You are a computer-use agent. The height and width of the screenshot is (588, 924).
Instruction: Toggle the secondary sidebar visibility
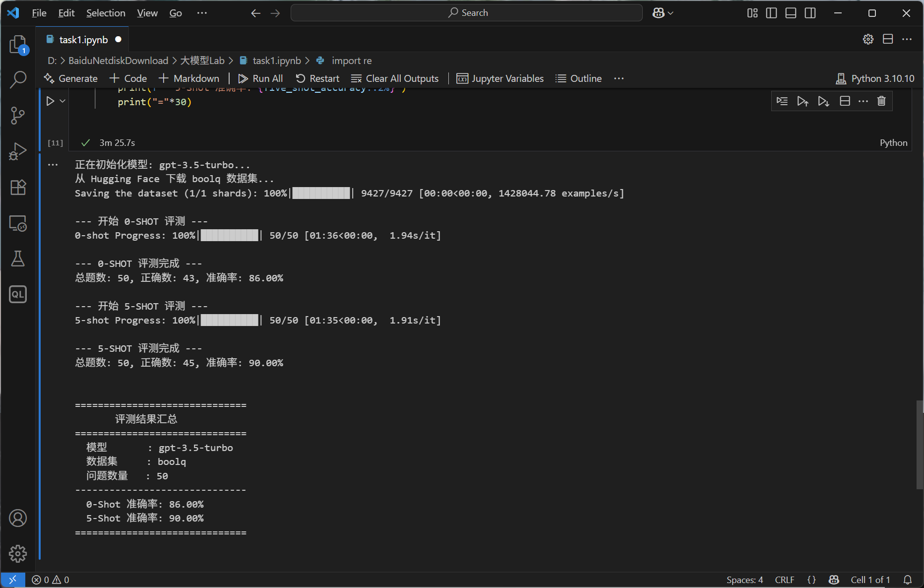tap(810, 13)
